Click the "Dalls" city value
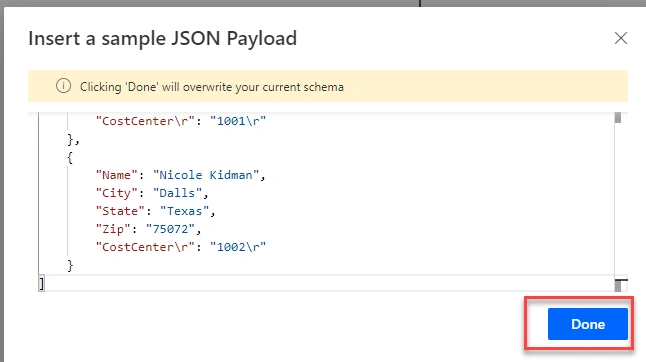This screenshot has width=646, height=362. click(178, 193)
